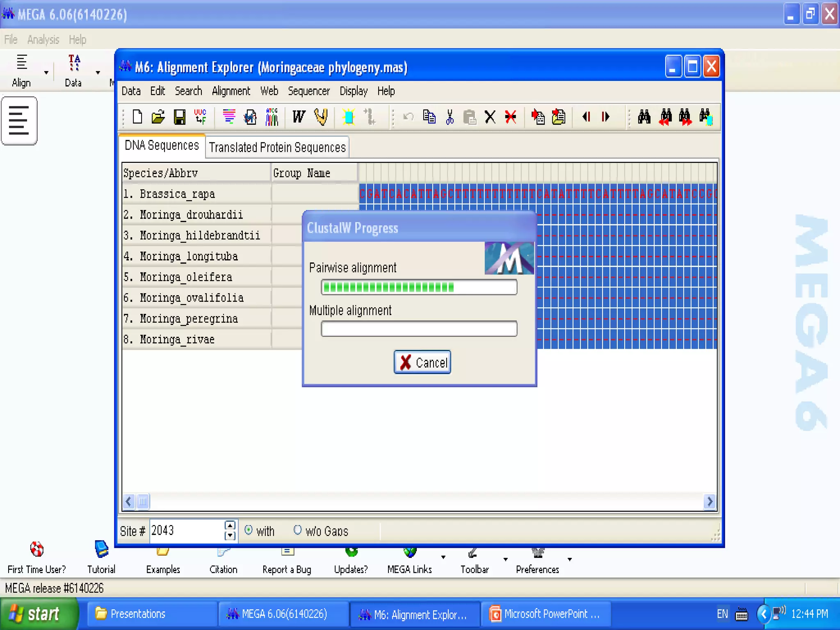This screenshot has width=840, height=630.
Task: Open Presentations taskbar item
Action: [152, 614]
